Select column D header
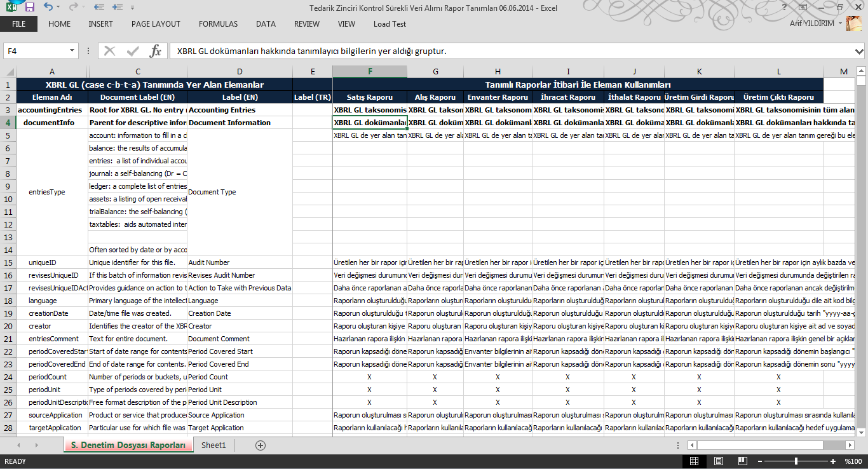Viewport: 868px width, 469px height. (x=240, y=71)
